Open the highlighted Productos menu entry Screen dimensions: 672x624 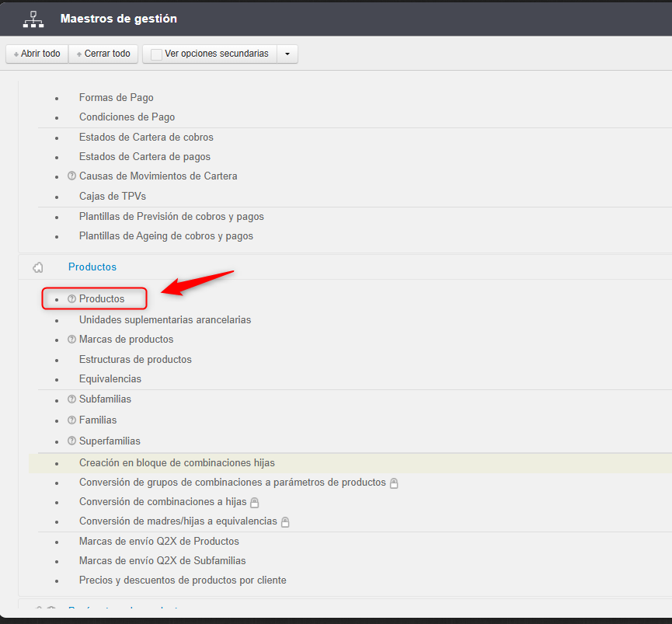pyautogui.click(x=102, y=299)
